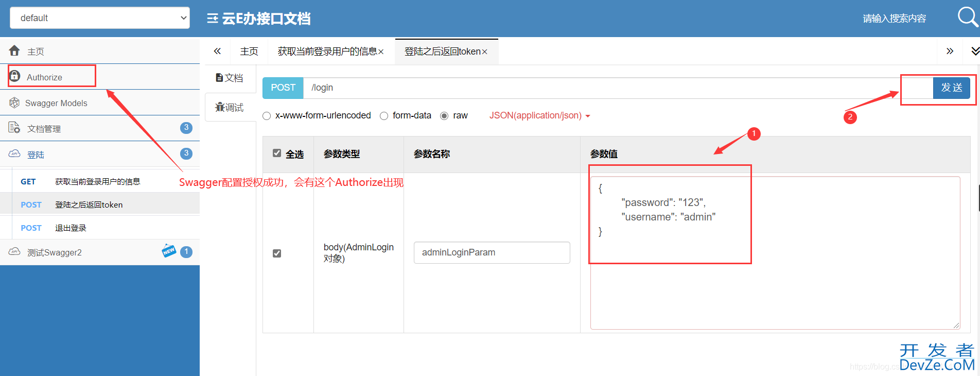Open JSON(application/json) content type dropdown
This screenshot has width=980, height=376.
tap(539, 116)
